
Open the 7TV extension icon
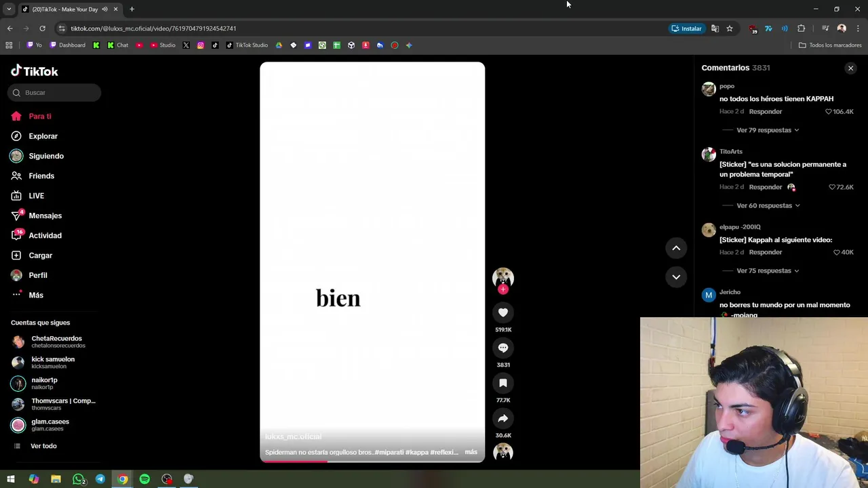(768, 28)
